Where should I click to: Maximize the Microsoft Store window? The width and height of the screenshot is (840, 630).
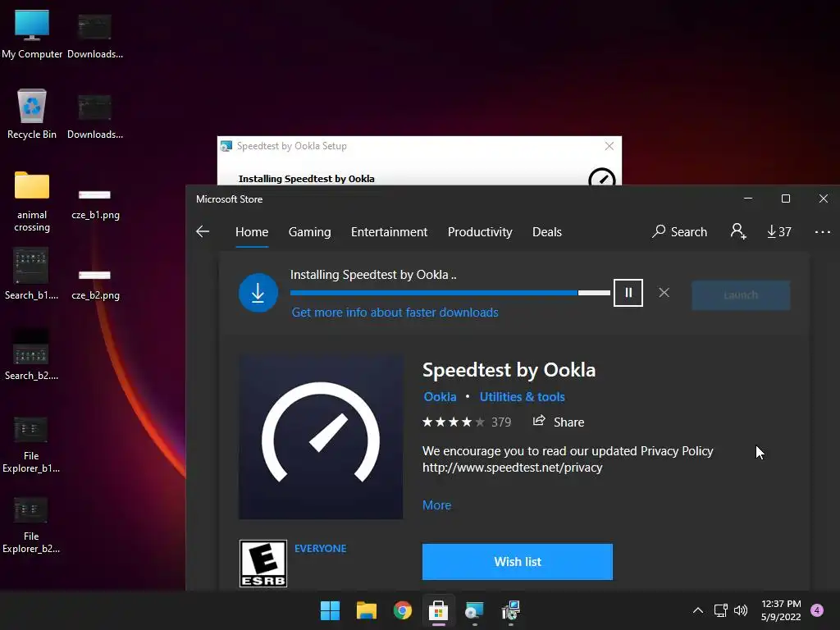click(786, 199)
